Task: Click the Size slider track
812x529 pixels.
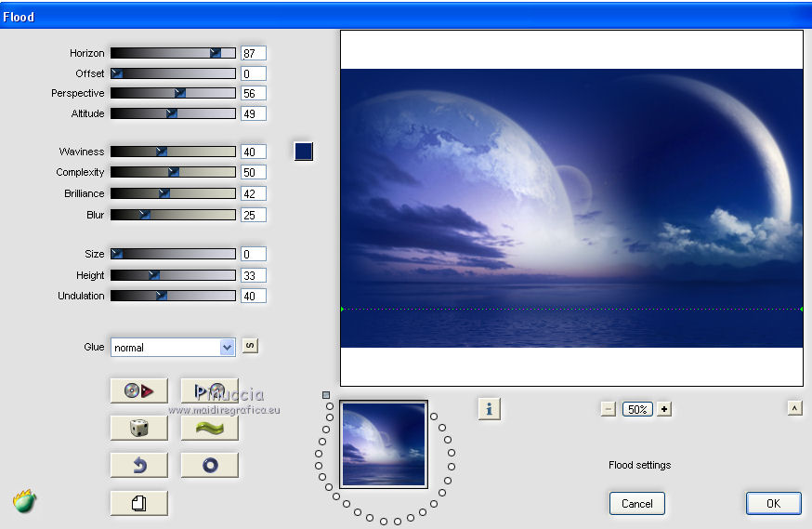Action: pyautogui.click(x=173, y=254)
